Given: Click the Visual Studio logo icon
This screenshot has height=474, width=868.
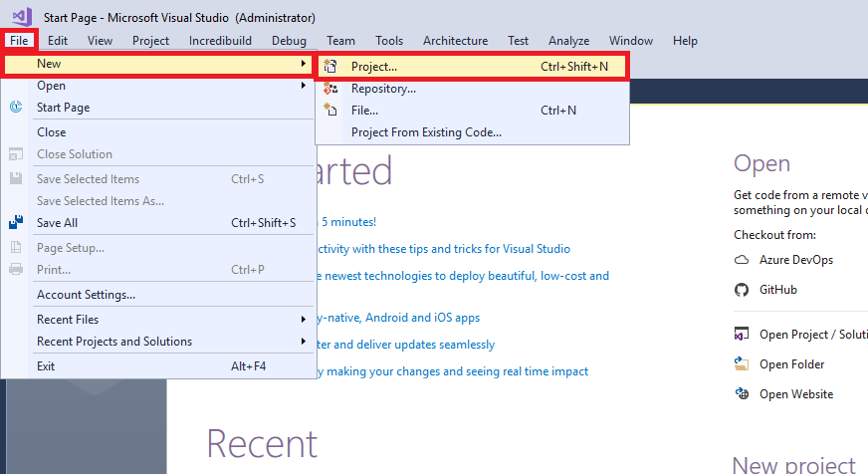Looking at the screenshot, I should pos(22,17).
